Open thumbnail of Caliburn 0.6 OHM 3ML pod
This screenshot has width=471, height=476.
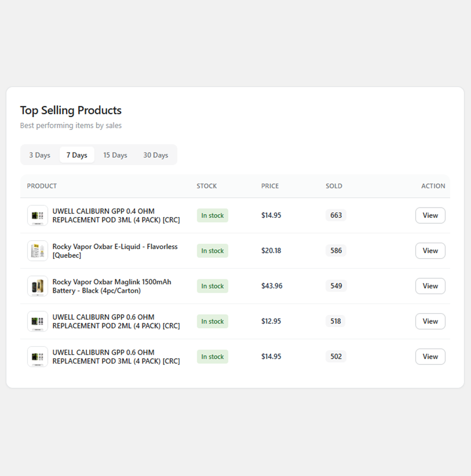click(38, 357)
